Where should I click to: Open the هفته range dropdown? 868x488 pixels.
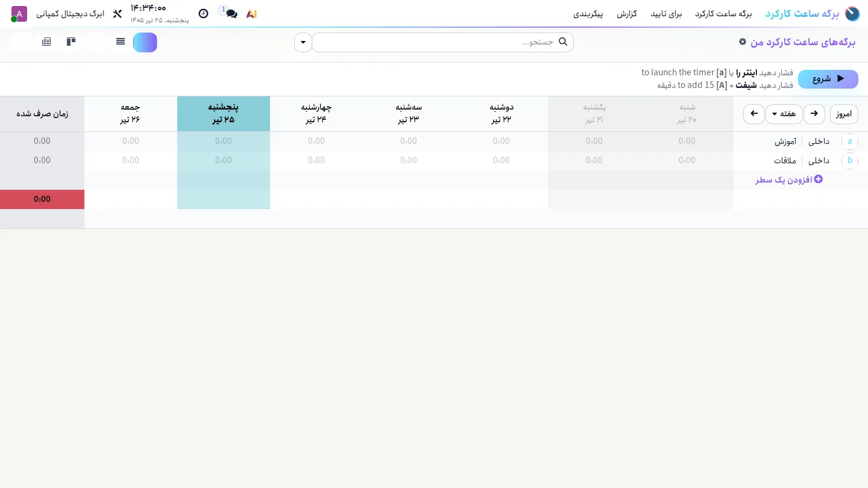784,113
